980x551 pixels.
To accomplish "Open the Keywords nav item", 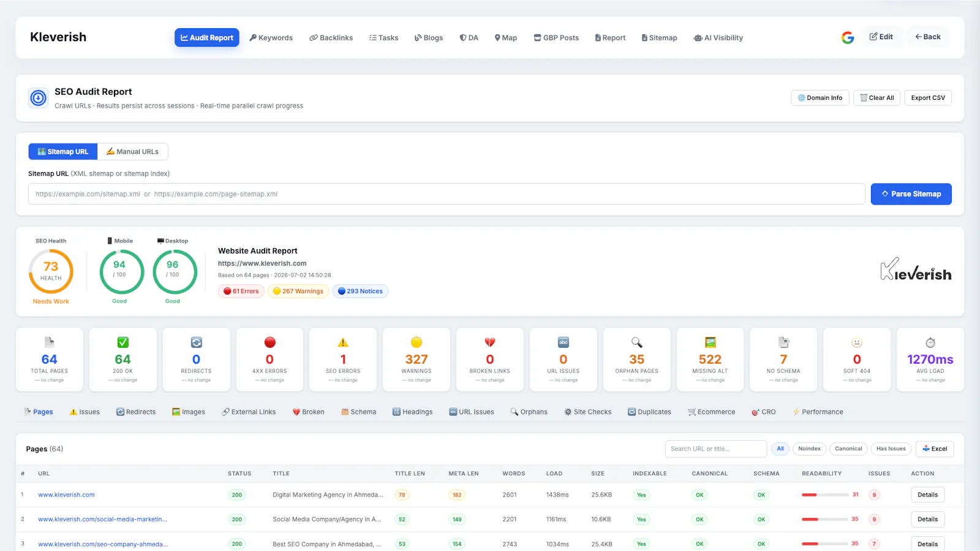I will pyautogui.click(x=271, y=38).
